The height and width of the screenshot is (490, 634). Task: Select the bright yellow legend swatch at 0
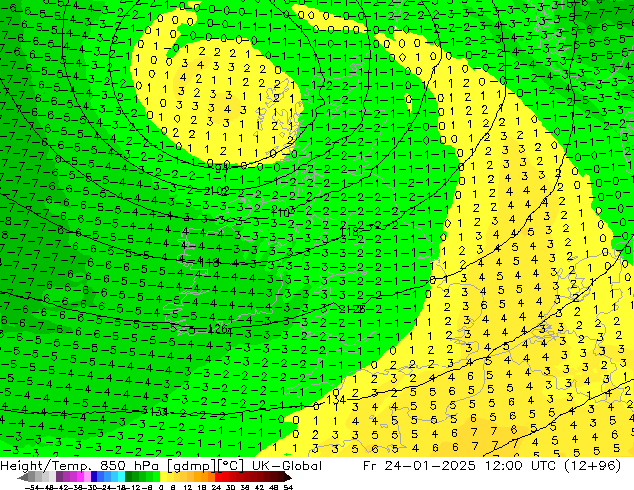click(x=163, y=476)
